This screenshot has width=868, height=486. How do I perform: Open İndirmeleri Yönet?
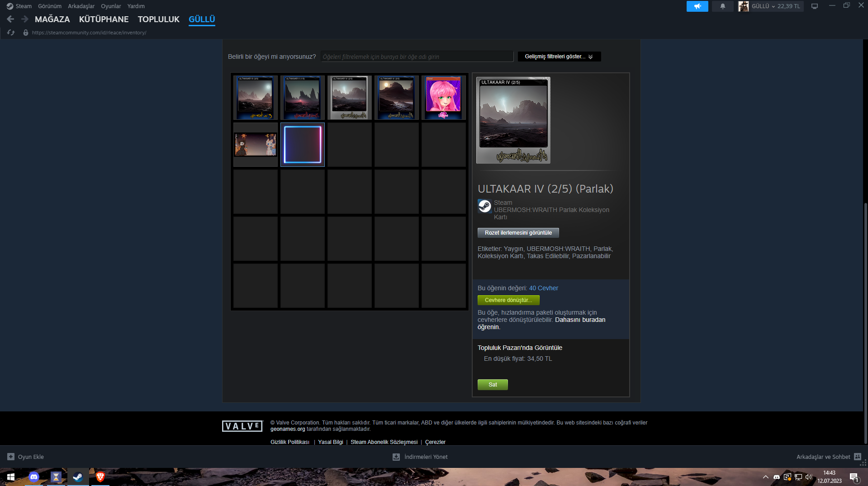[426, 457]
